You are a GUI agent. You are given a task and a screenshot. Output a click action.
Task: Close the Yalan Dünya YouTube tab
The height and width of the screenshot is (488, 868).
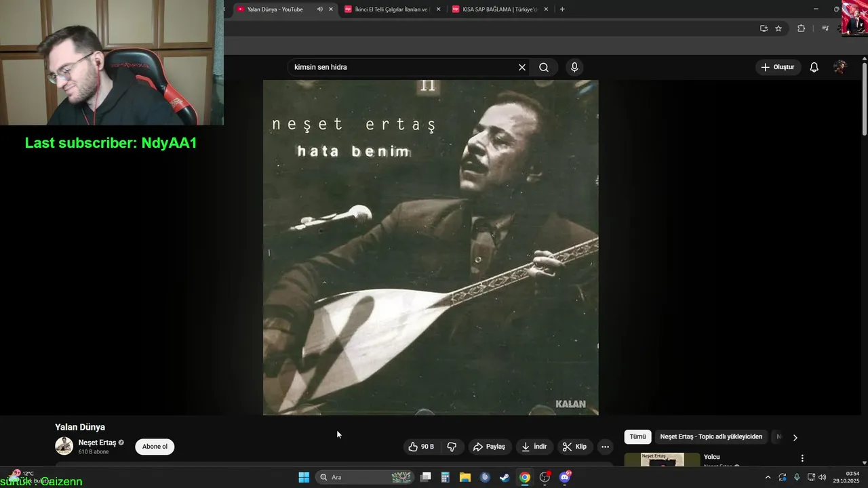coord(331,9)
